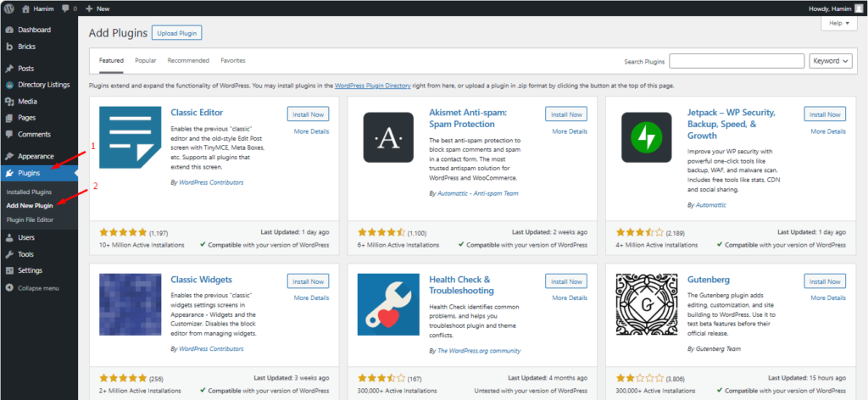Image resolution: width=868 pixels, height=400 pixels.
Task: Click the Health Check & Troubleshooting title
Action: click(462, 285)
